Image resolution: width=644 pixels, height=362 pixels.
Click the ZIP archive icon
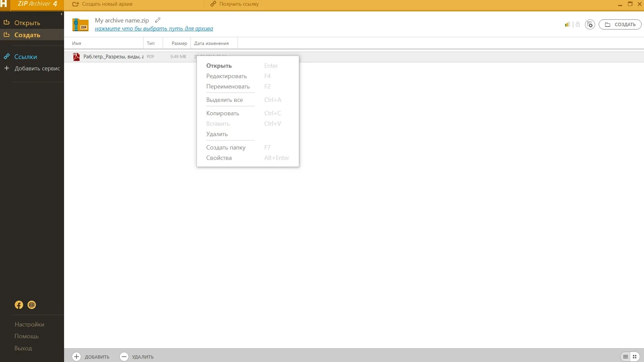80,25
